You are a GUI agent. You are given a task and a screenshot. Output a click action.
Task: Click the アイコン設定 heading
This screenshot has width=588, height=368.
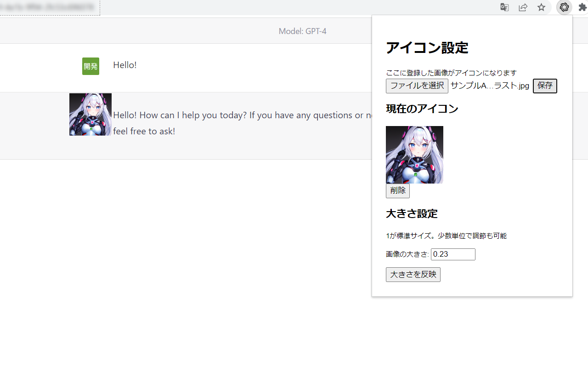[x=427, y=48]
